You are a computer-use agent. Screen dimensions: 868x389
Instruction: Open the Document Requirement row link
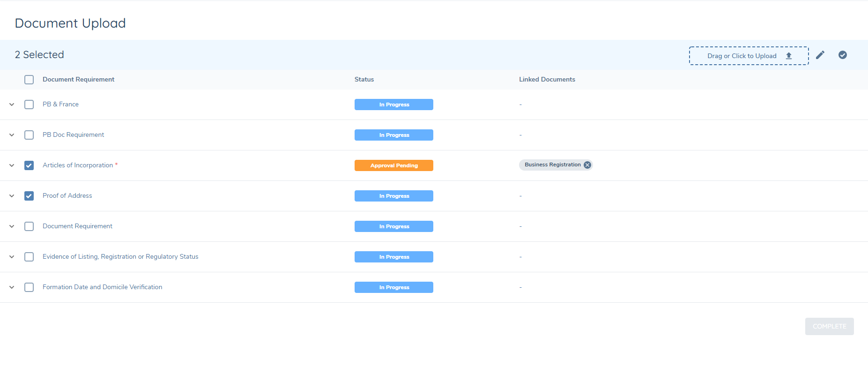(x=77, y=226)
